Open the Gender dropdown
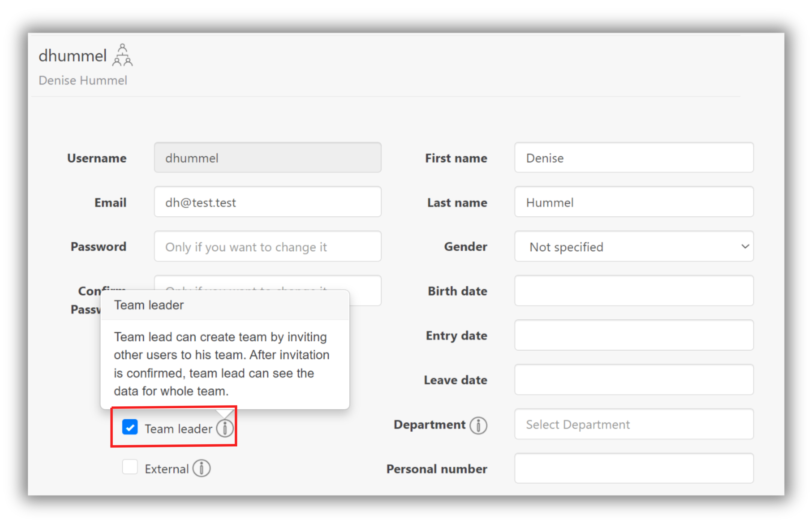Screen dimensions: 812x523 point(634,247)
